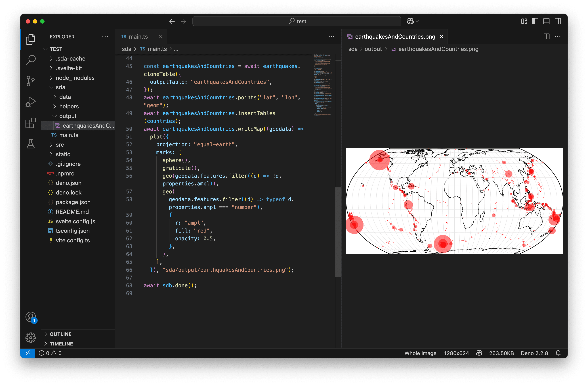Expand the OUTLINE section
The image size is (588, 385).
point(78,334)
